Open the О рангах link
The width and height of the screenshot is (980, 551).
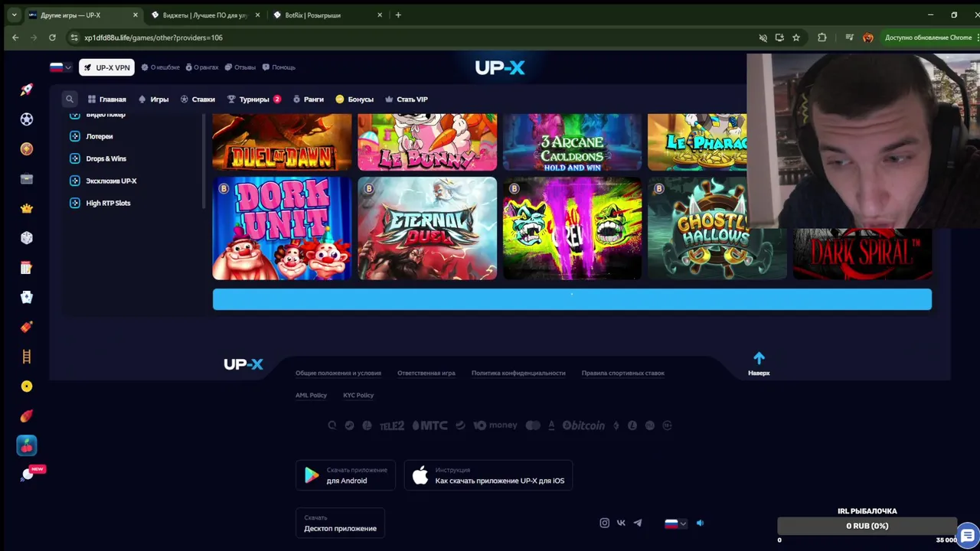201,67
